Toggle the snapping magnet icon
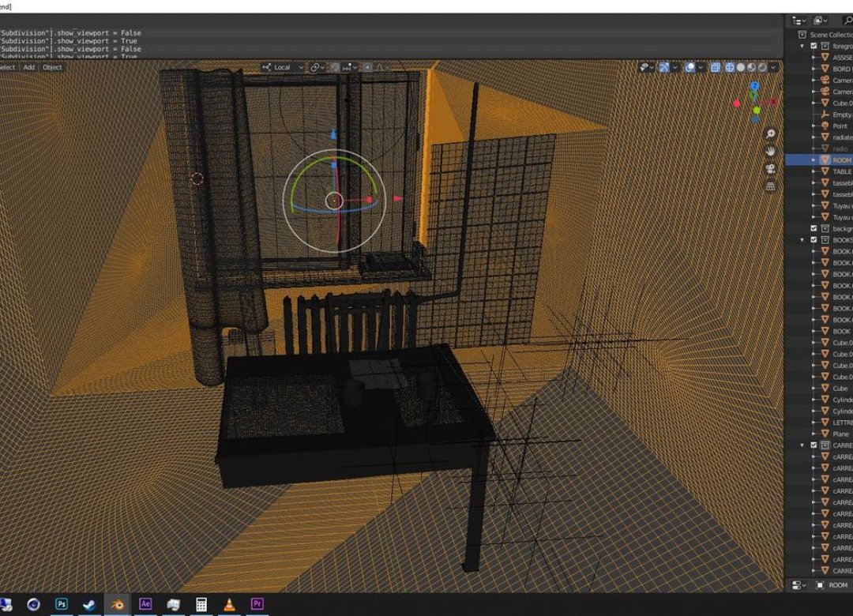This screenshot has height=616, width=853. click(x=335, y=67)
